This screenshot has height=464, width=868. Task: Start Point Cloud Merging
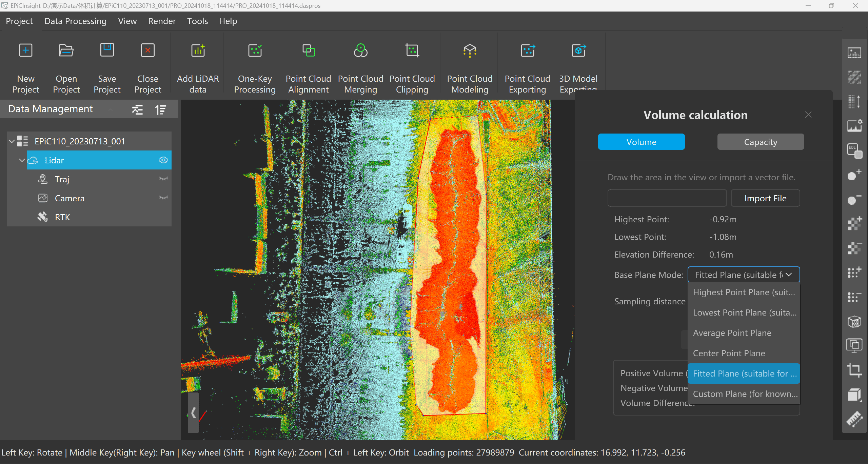pos(360,51)
